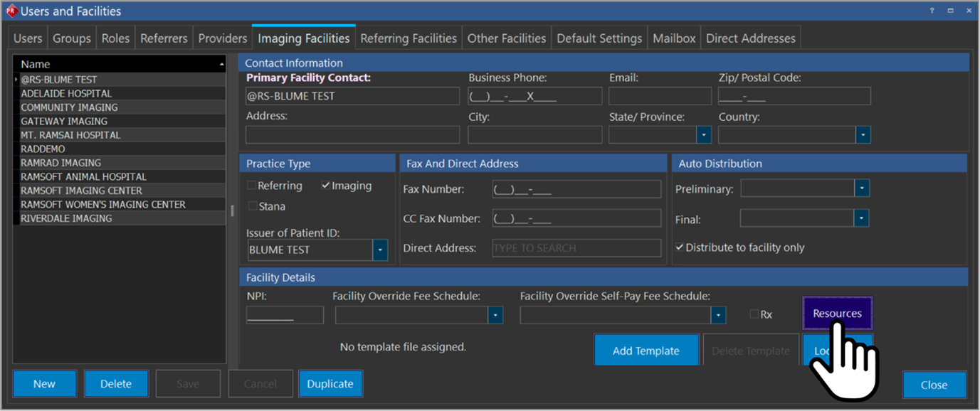Enable the Rx checkbox
Image resolution: width=980 pixels, height=411 pixels.
(754, 314)
